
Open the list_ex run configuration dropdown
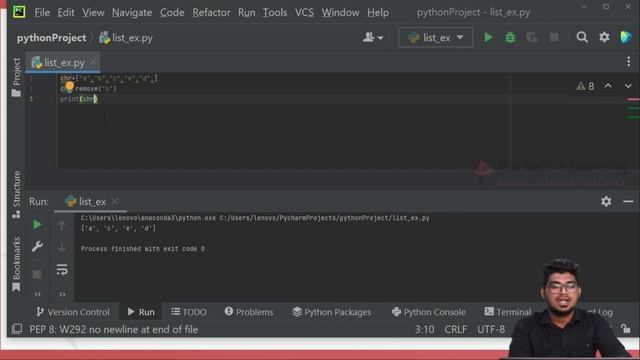[436, 38]
